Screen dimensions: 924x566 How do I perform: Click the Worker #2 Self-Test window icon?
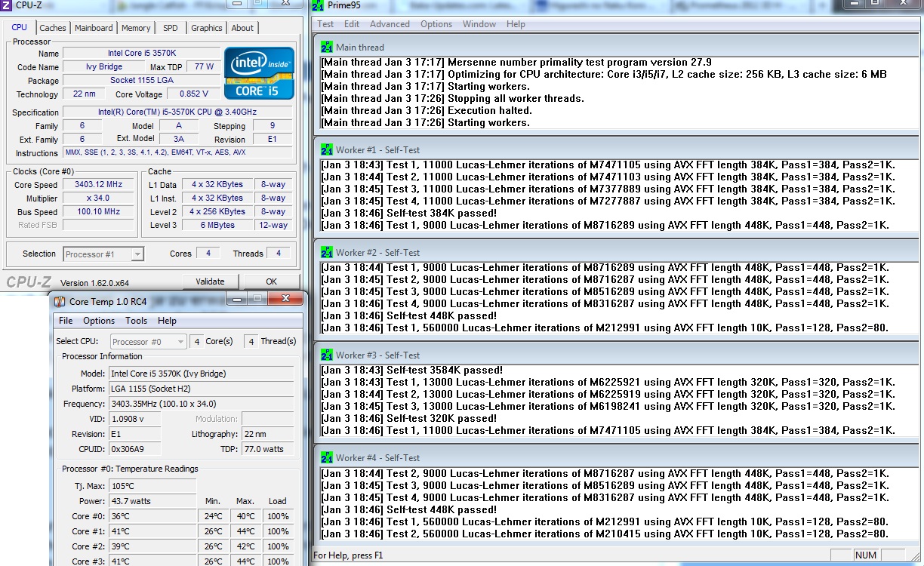pos(326,252)
